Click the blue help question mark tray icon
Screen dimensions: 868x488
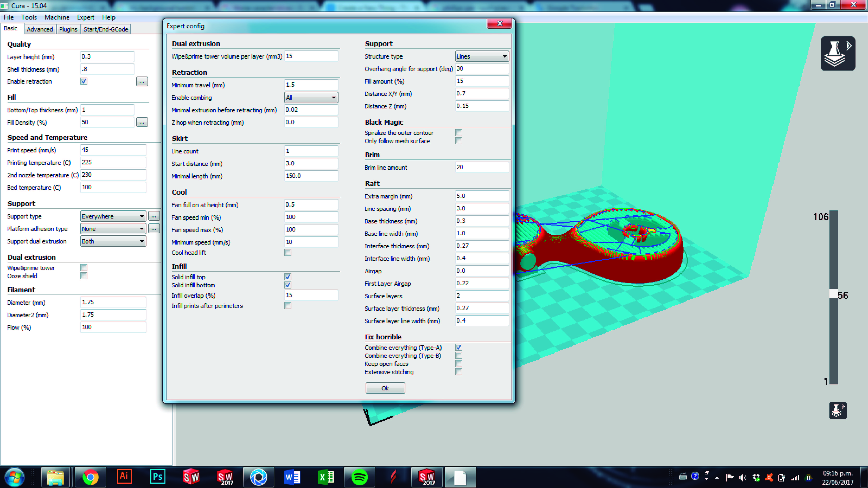coord(695,476)
